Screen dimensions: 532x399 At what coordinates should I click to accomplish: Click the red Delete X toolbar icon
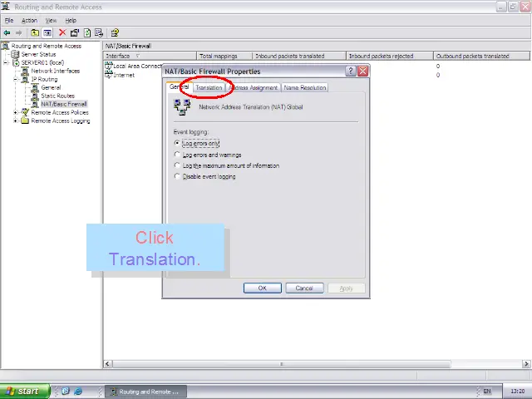(62, 32)
